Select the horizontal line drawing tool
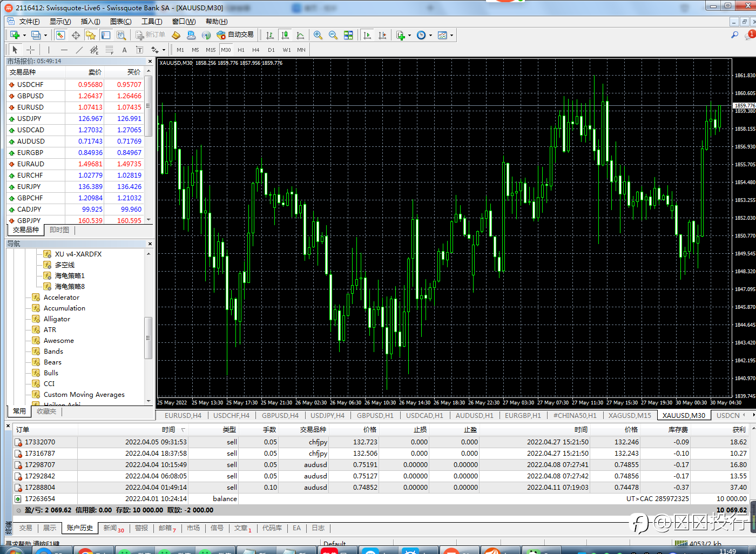The image size is (756, 554). (x=64, y=50)
